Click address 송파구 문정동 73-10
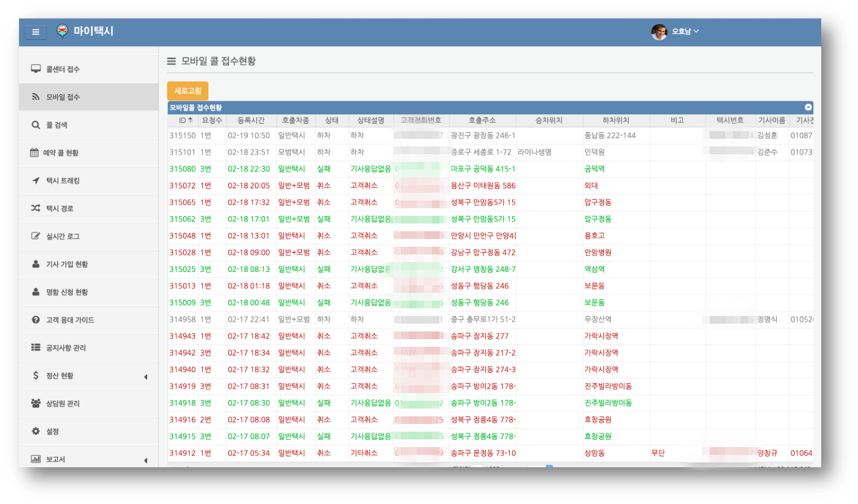858x504 pixels. coord(483,453)
